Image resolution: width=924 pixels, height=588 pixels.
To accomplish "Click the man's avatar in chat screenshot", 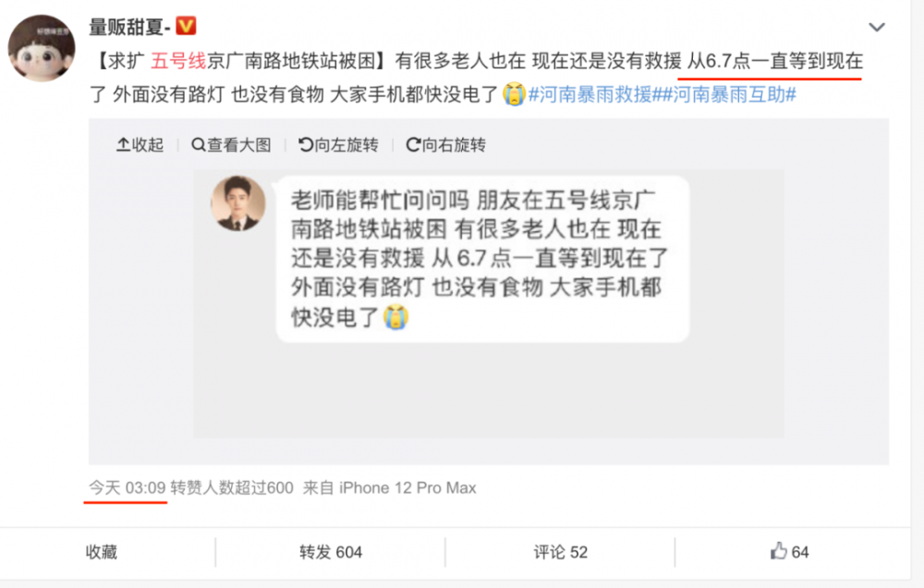I will pyautogui.click(x=238, y=203).
